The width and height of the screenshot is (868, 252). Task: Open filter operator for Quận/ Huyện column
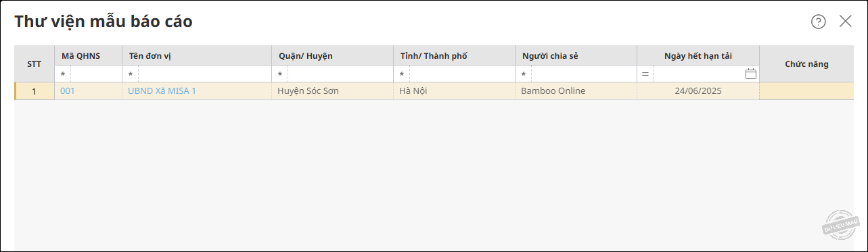[279, 74]
